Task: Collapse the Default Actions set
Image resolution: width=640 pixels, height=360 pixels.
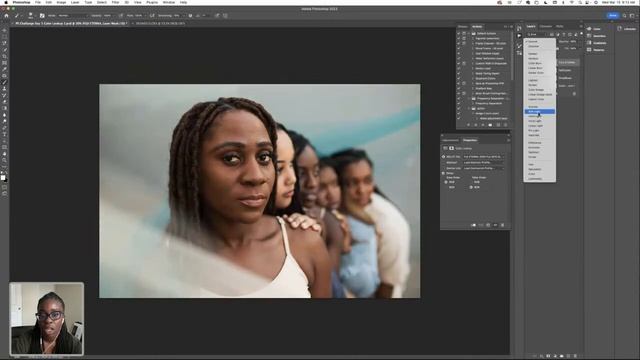Action: [x=469, y=33]
